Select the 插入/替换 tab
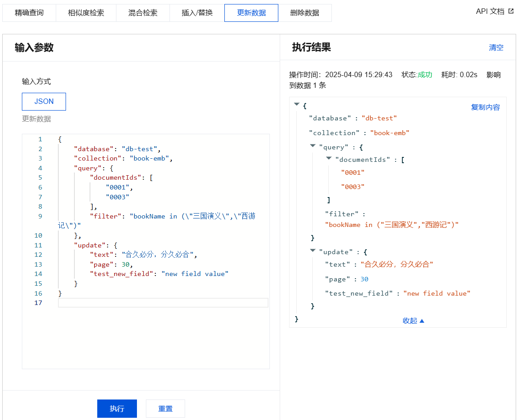Screen dimensions: 517x420 (x=197, y=13)
